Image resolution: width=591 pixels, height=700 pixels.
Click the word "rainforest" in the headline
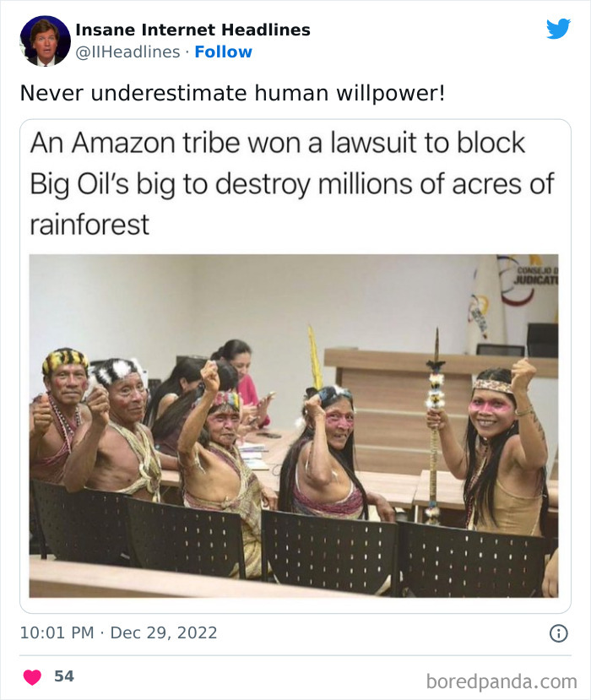89,224
